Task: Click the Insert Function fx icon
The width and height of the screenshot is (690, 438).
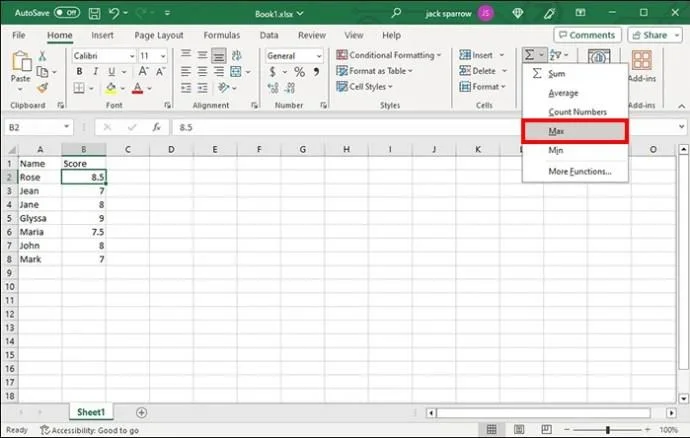Action: pyautogui.click(x=156, y=127)
